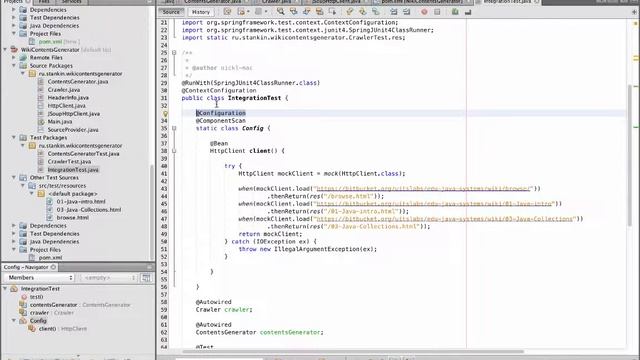This screenshot has width=640, height=360.
Task: Click the wiki/01-Java-intro URL link in code
Action: (433, 204)
